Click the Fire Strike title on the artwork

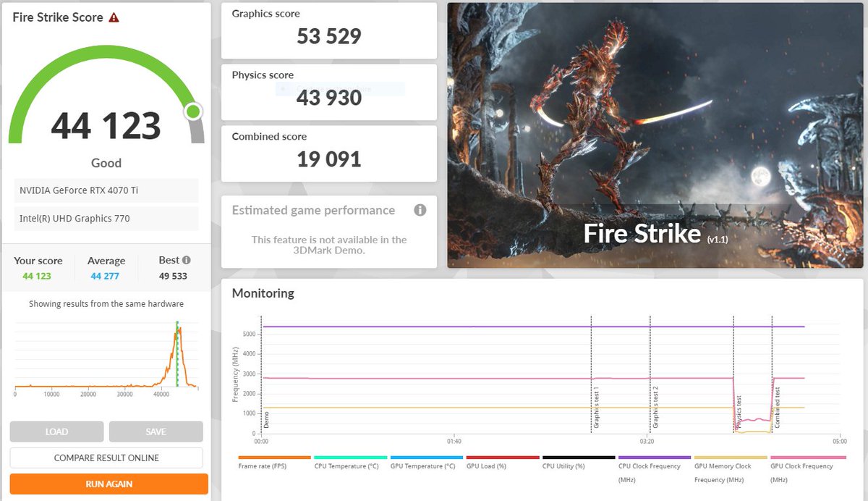[642, 233]
